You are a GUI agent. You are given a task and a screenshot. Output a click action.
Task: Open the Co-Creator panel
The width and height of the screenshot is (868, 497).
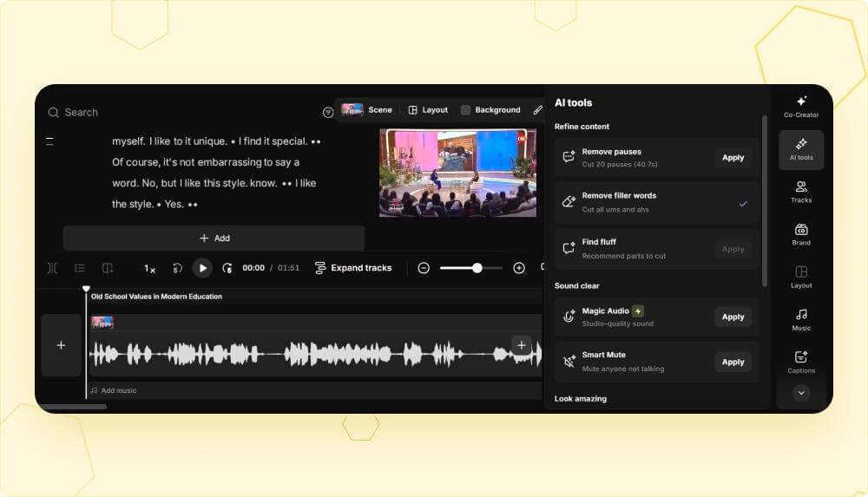[x=801, y=107]
